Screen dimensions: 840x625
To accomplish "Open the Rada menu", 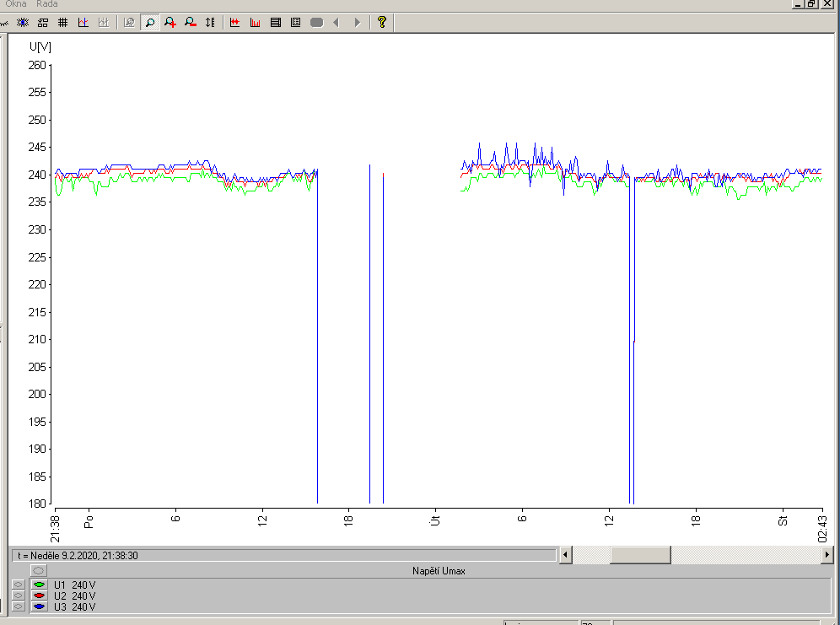I will point(47,4).
